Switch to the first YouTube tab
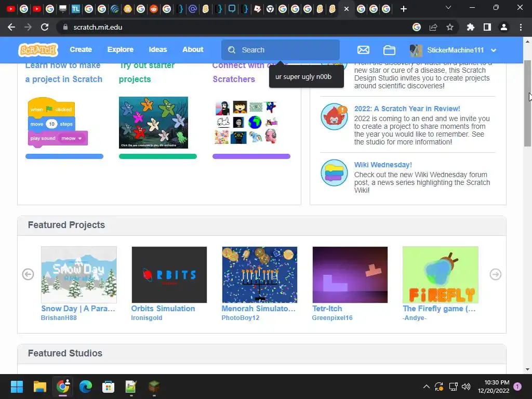The height and width of the screenshot is (399, 532). click(11, 9)
